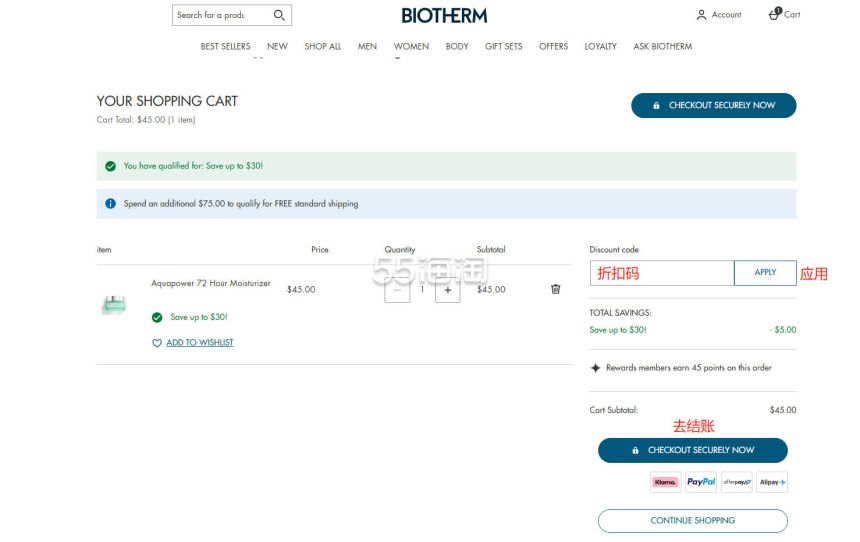
Task: Select the Klarna payment icon
Action: click(x=665, y=482)
